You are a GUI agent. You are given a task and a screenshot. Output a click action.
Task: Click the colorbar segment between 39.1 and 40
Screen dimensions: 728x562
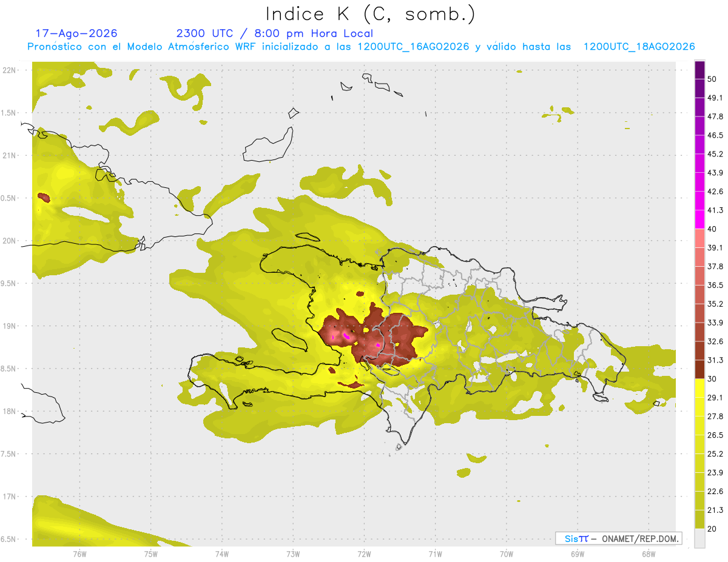tap(699, 238)
